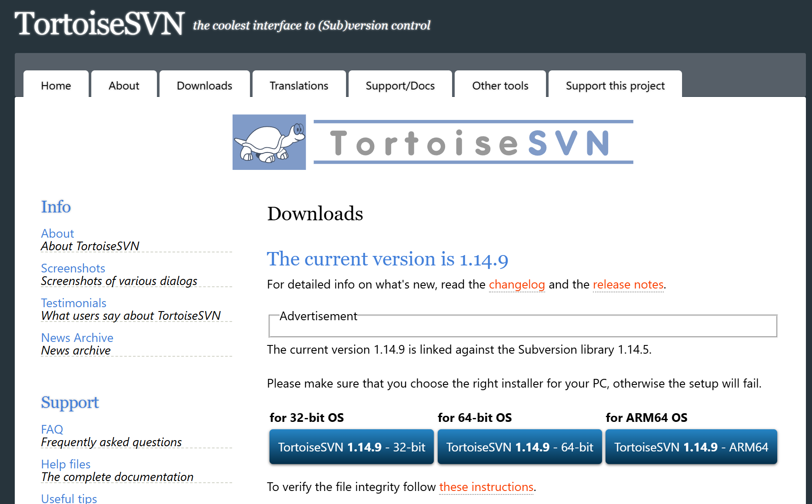Open Screenshots from the Info sidebar

click(x=73, y=269)
